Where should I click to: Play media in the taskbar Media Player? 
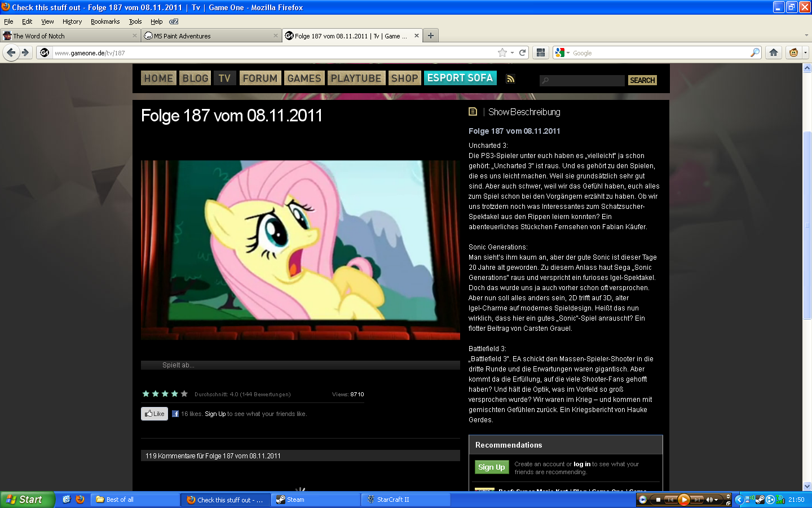tap(684, 500)
